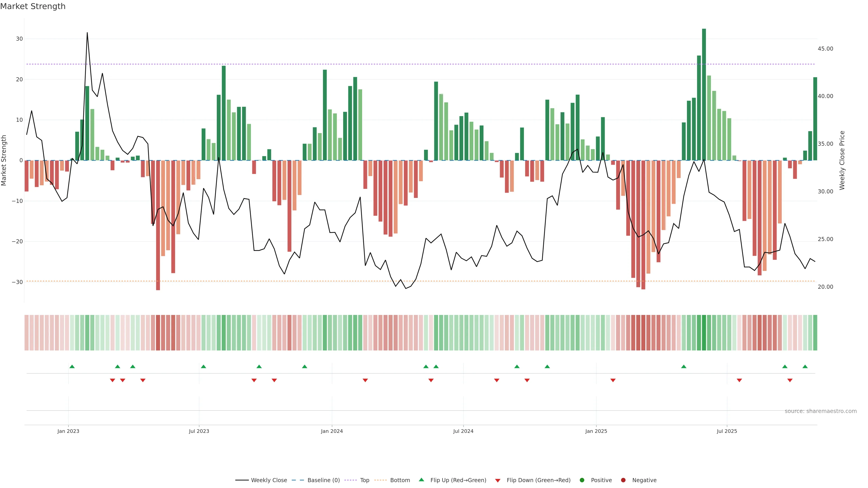Click the source: sharemaestro.com text
Viewport: 868px width, 488px height.
tap(821, 411)
